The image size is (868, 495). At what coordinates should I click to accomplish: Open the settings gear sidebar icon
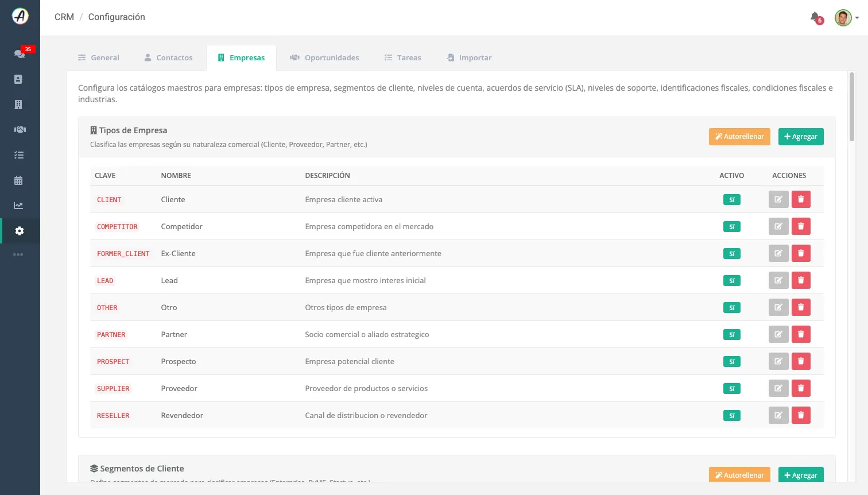20,231
